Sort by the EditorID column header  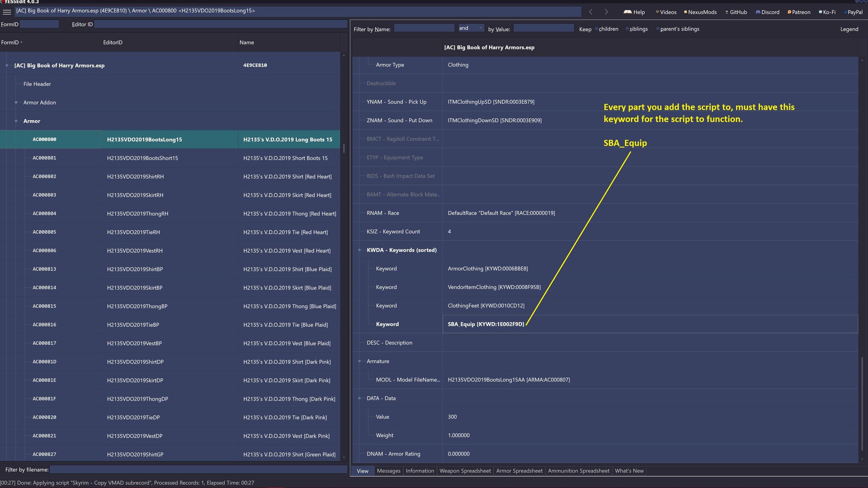pyautogui.click(x=170, y=42)
